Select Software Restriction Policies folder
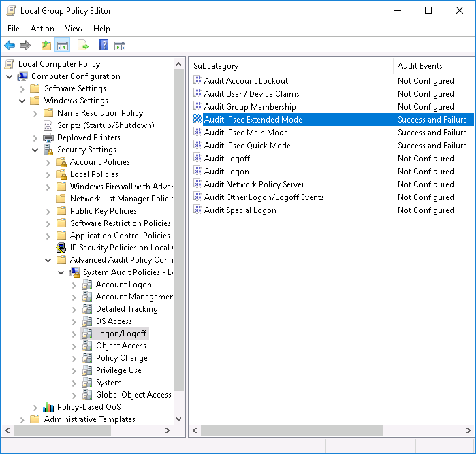Screen dimensions: 476x454 121,223
